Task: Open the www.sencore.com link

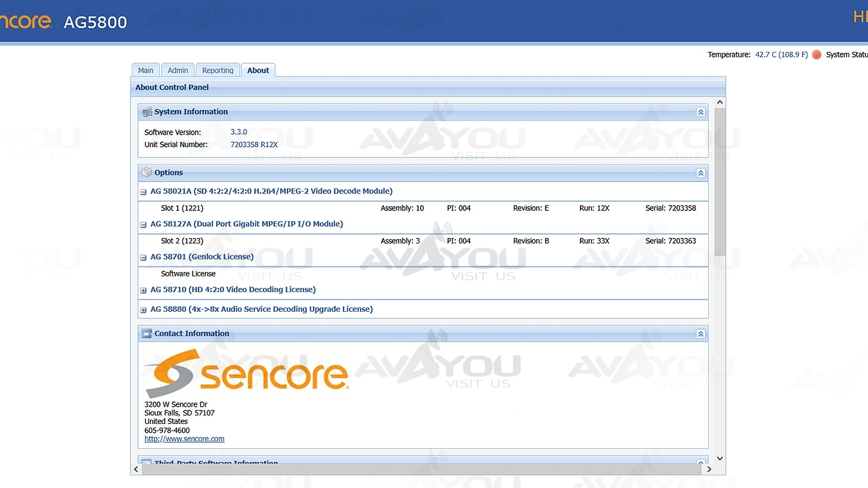Action: point(184,439)
